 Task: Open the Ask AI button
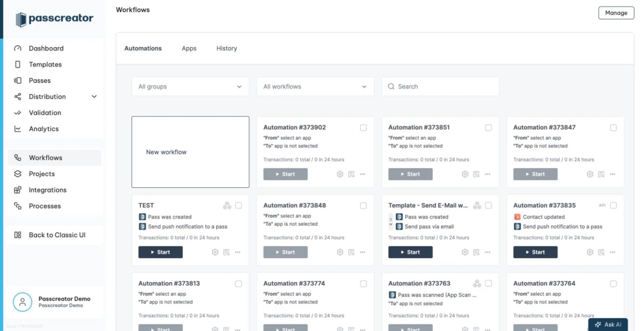pos(608,324)
